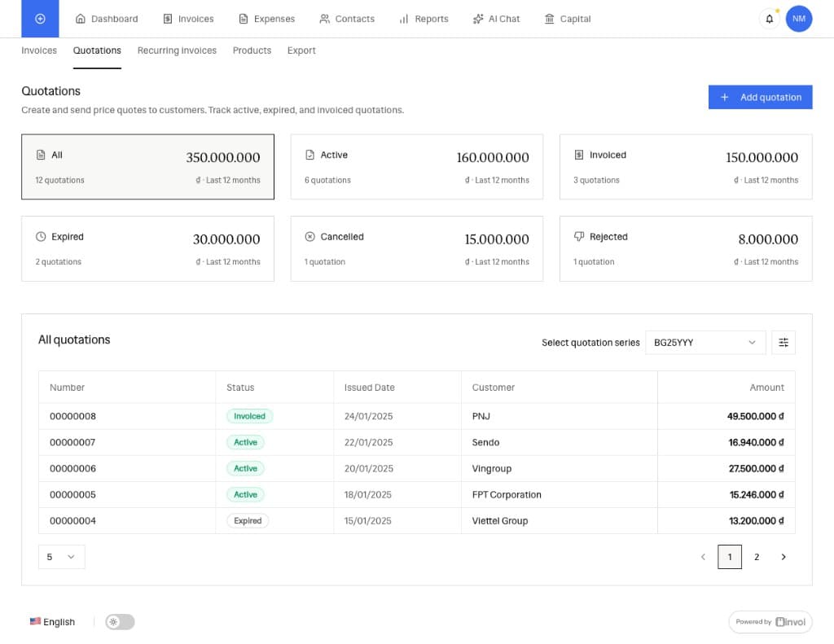Open the Reports menu
This screenshot has height=644, width=834.
pos(424,19)
